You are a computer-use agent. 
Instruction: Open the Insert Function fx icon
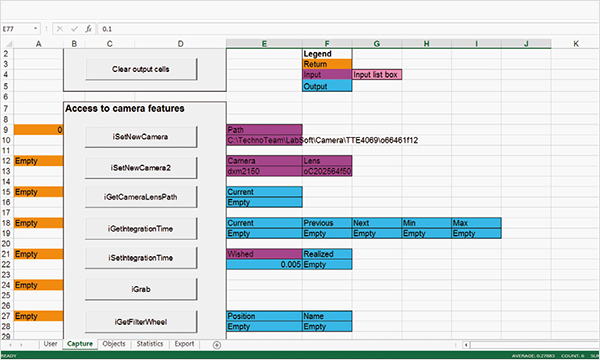click(x=88, y=29)
